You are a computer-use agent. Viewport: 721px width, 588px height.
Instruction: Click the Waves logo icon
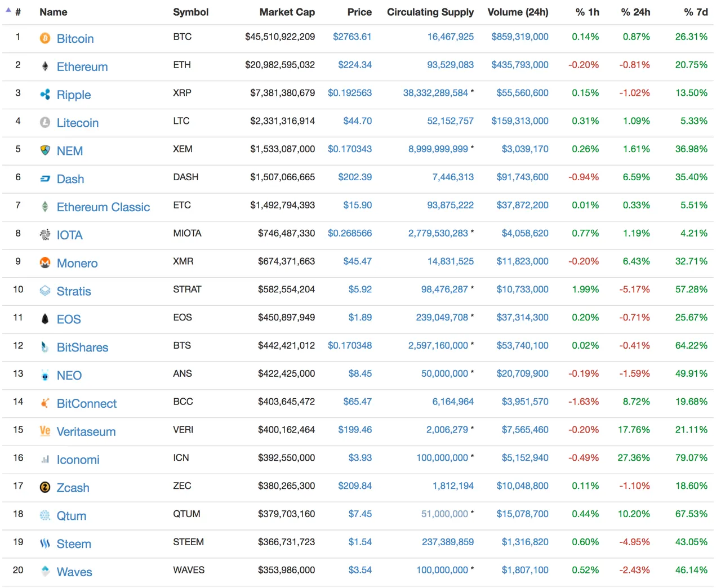point(45,571)
